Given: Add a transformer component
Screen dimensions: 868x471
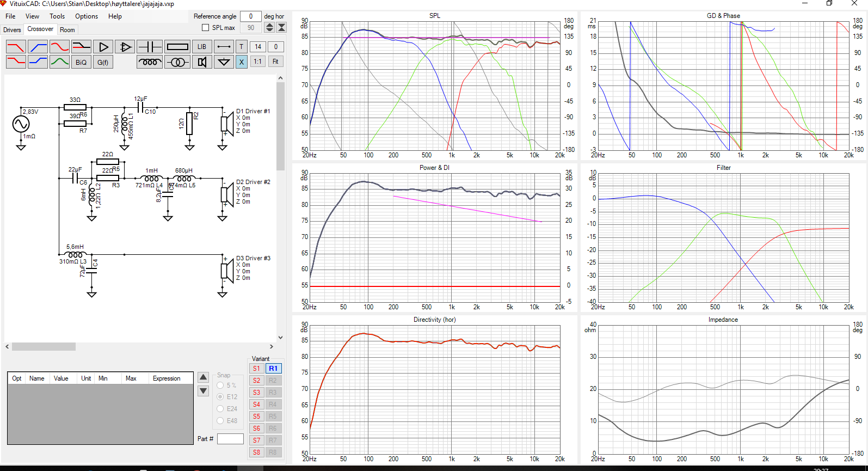Looking at the screenshot, I should pos(177,62).
